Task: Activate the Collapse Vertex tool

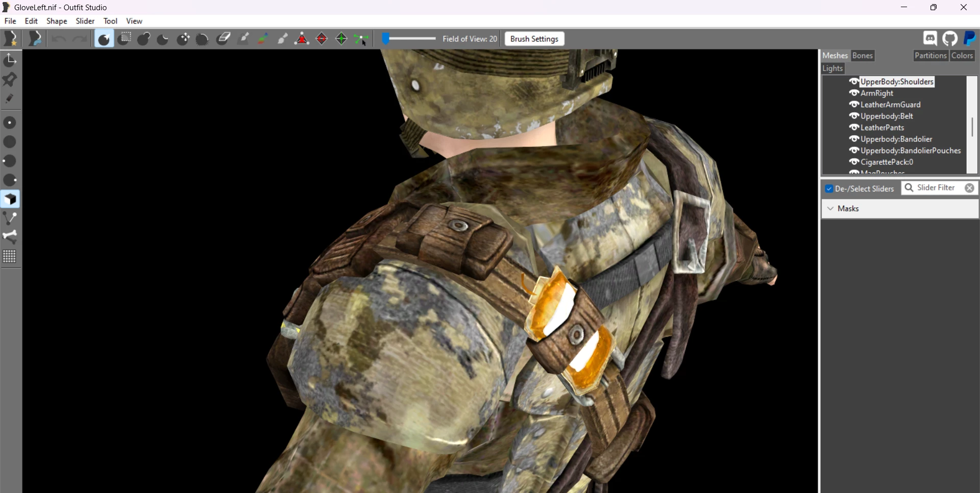Action: coord(302,39)
